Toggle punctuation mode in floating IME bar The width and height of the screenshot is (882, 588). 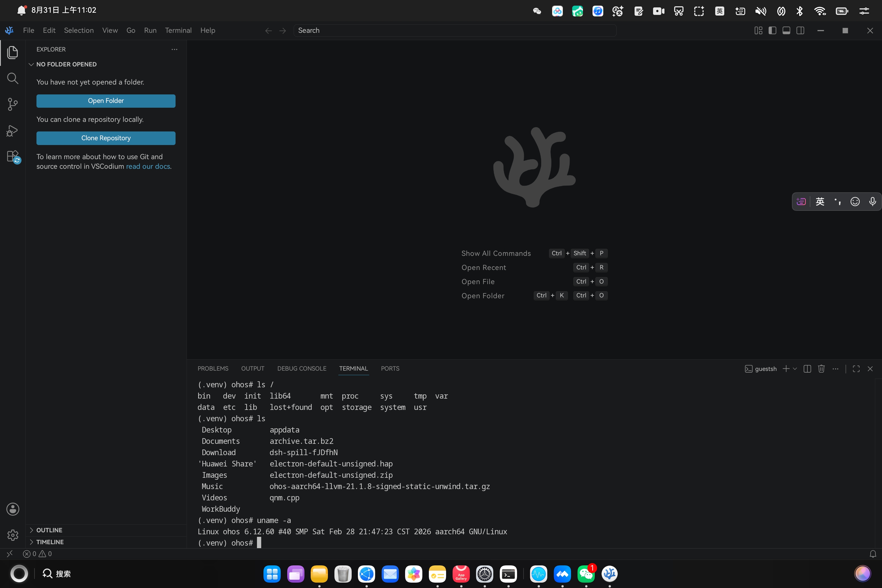[x=837, y=202]
